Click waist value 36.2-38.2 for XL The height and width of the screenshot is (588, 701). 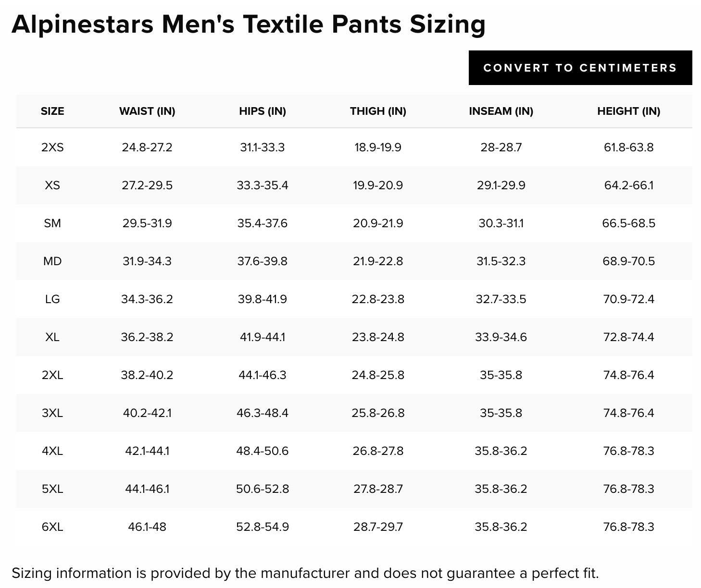pos(147,337)
